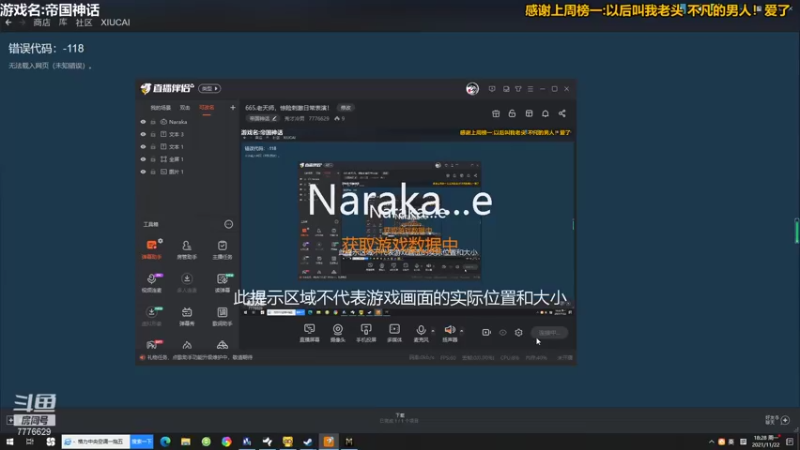The image size is (800, 450).
Task: Open the gift box icon above the preview
Action: pyautogui.click(x=496, y=113)
